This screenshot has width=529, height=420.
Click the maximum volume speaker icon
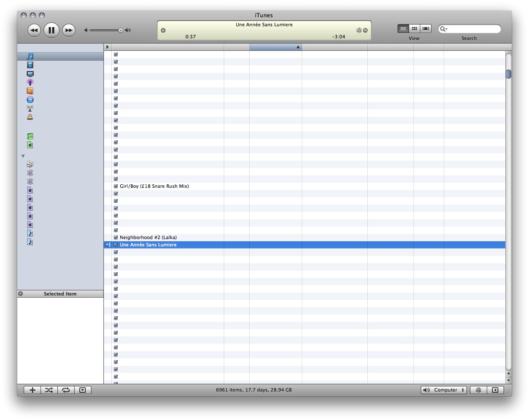pyautogui.click(x=128, y=30)
